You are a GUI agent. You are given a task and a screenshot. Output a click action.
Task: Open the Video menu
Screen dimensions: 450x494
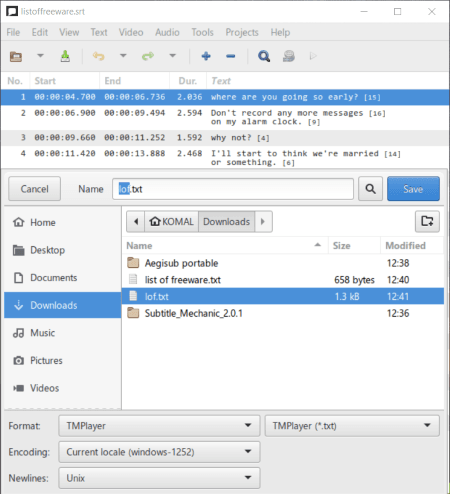[x=131, y=32]
